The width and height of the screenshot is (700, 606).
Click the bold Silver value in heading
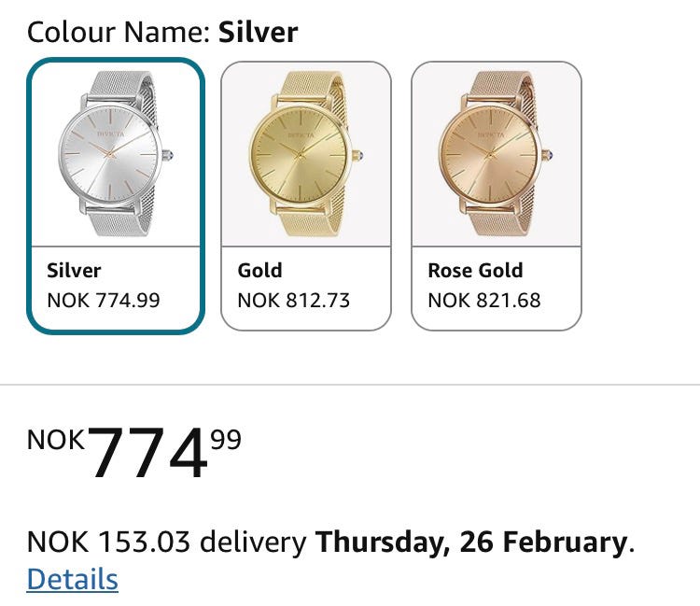[x=259, y=33]
